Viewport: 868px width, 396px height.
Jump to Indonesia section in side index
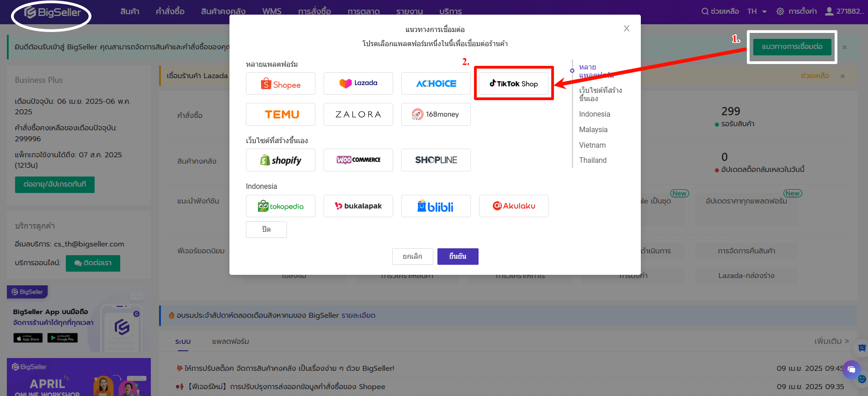point(595,114)
